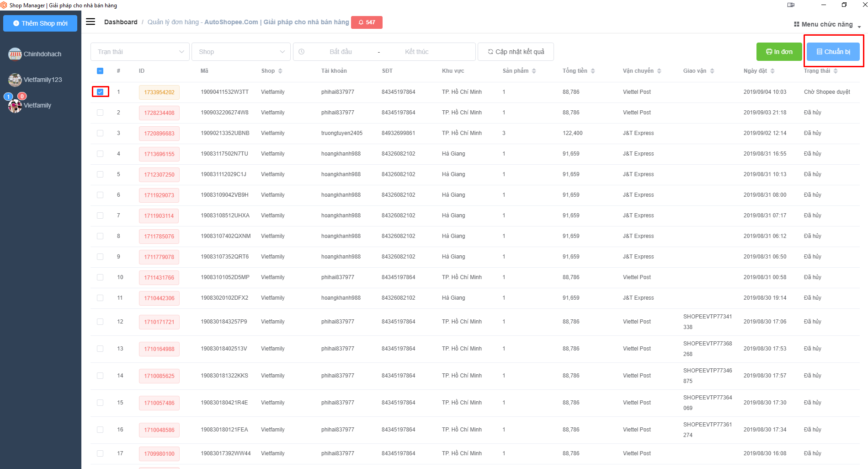The width and height of the screenshot is (868, 469).
Task: Click the Chuẩn bị button
Action: tap(833, 52)
